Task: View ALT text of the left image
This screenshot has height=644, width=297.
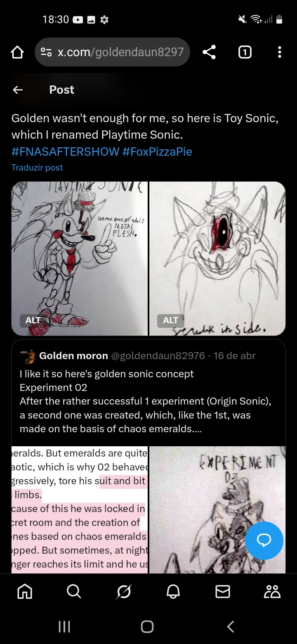Action: point(33,320)
